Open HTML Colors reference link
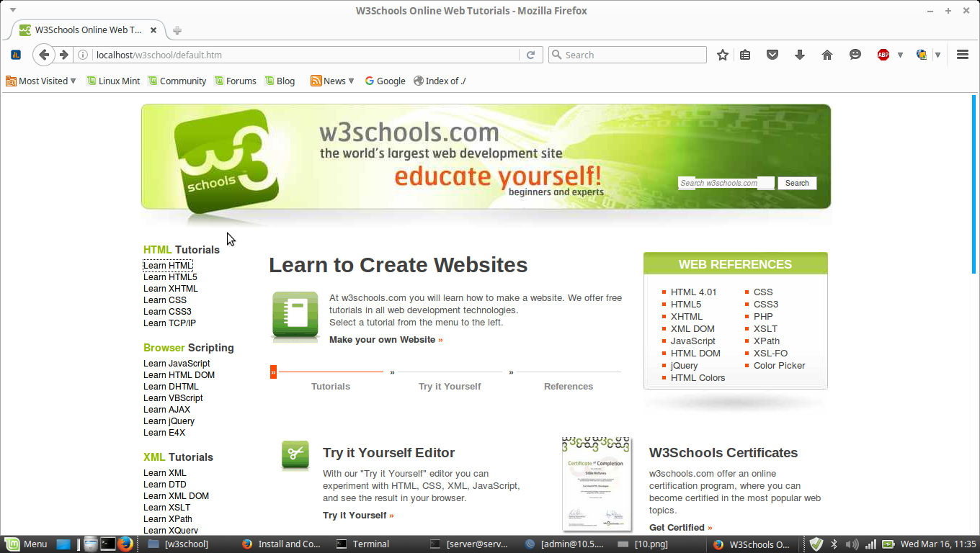 tap(698, 377)
